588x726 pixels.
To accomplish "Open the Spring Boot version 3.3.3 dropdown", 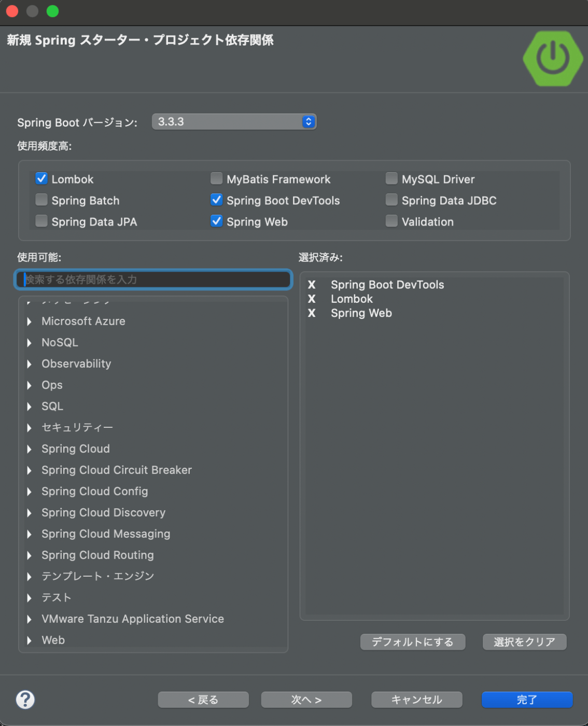I will (234, 122).
